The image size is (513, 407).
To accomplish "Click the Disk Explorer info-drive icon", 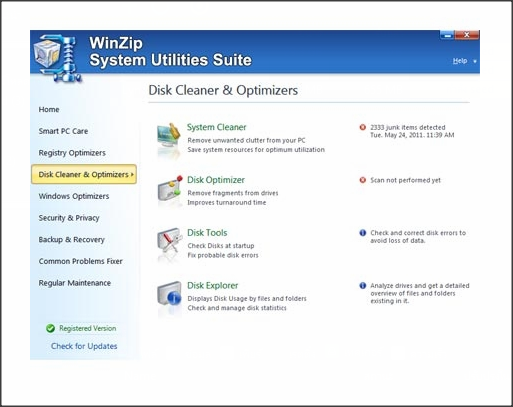I will click(x=169, y=295).
